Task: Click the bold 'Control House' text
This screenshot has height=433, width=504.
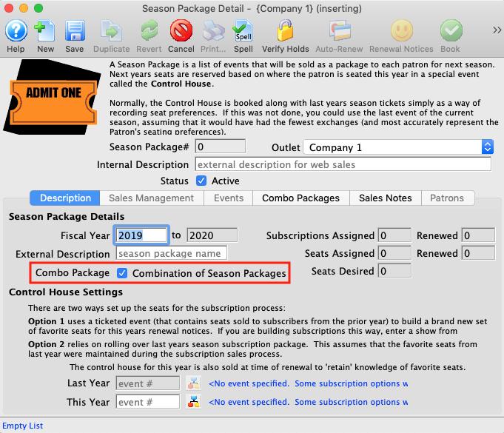Action: pyautogui.click(x=181, y=84)
